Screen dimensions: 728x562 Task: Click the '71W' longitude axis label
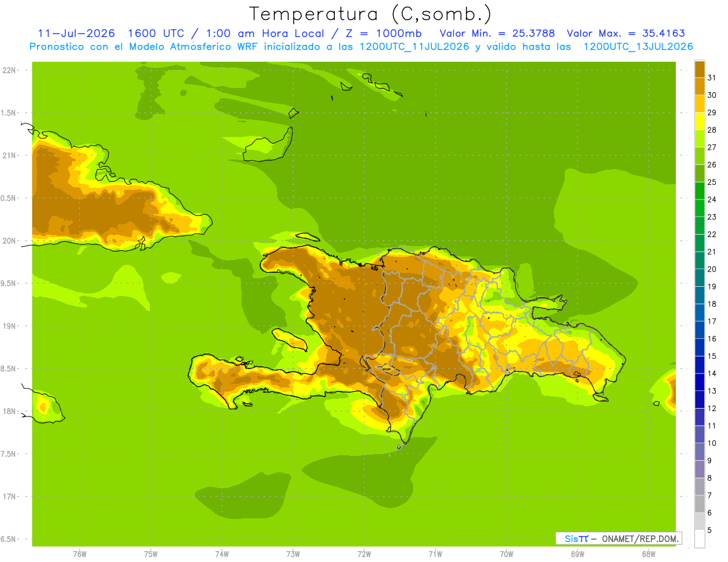coord(435,554)
